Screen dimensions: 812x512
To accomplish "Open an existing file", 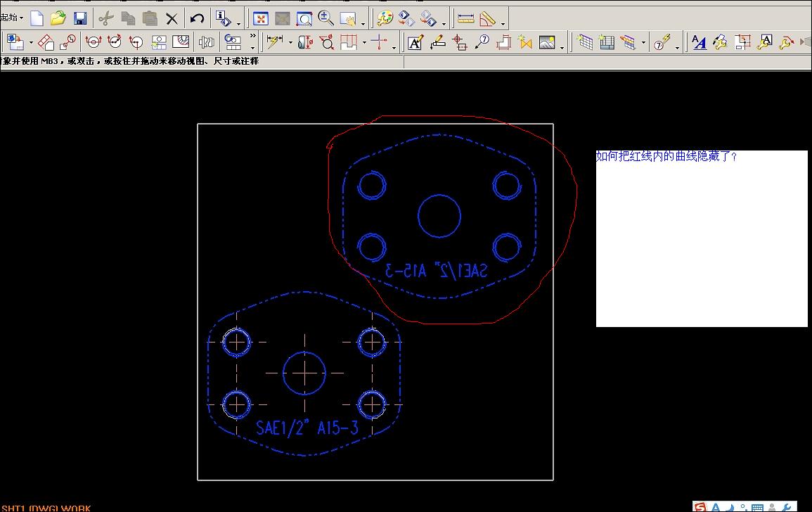I will pos(58,18).
